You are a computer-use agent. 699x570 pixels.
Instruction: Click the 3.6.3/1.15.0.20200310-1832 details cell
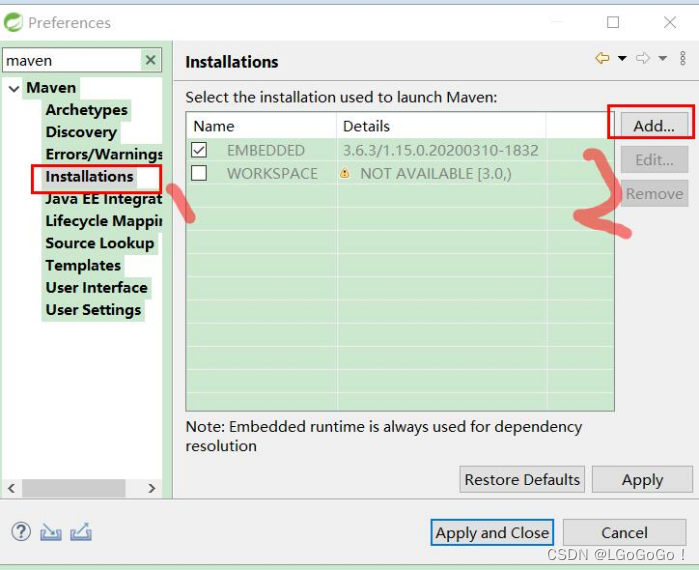tap(440, 151)
